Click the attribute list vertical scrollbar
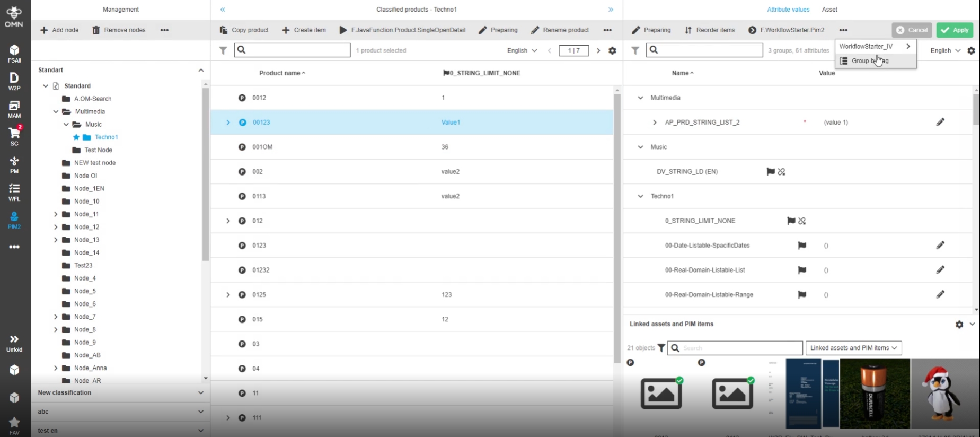The width and height of the screenshot is (980, 437). [x=976, y=109]
